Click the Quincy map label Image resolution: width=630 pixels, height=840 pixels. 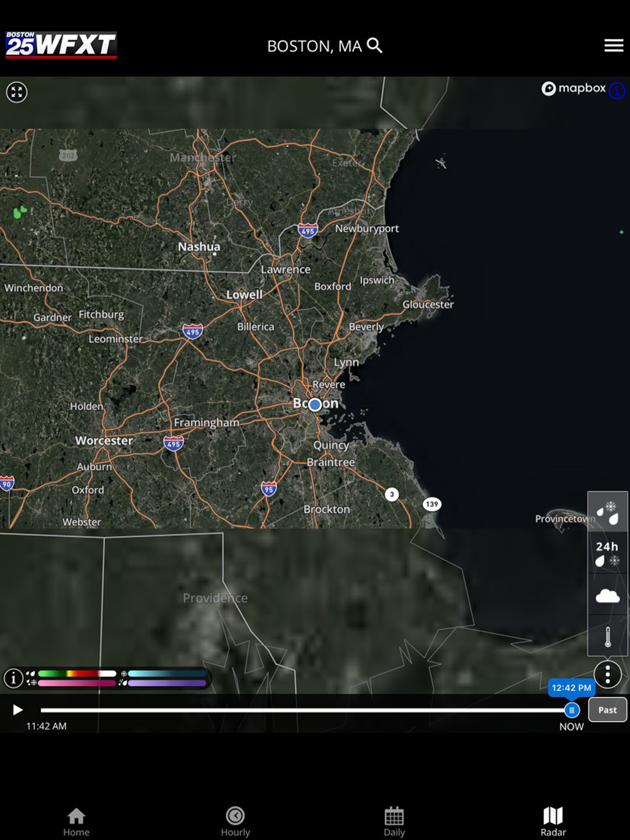coord(331,445)
